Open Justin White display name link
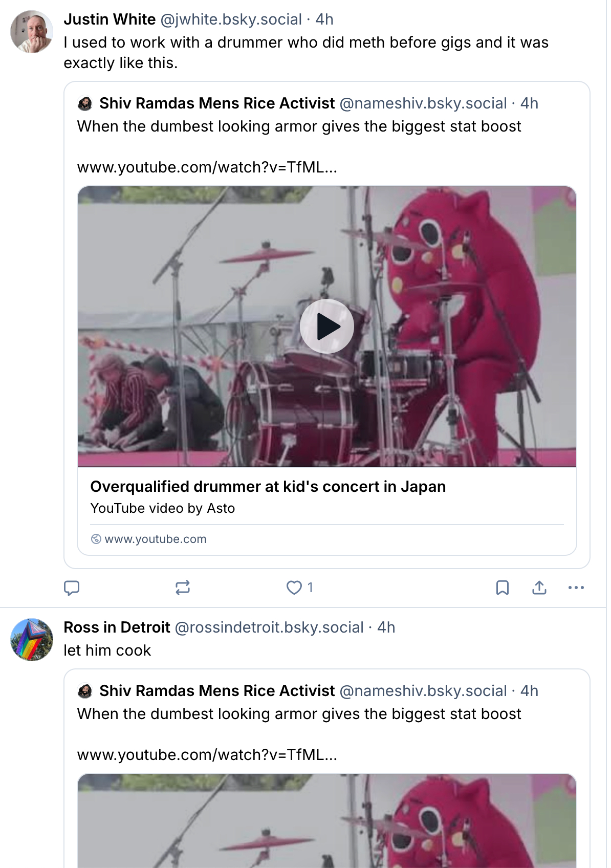The height and width of the screenshot is (868, 611). pos(110,19)
